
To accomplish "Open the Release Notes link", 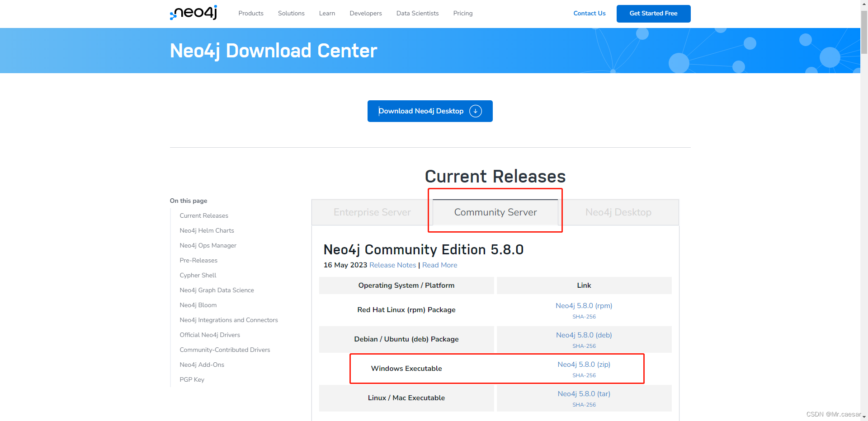I will (x=392, y=265).
